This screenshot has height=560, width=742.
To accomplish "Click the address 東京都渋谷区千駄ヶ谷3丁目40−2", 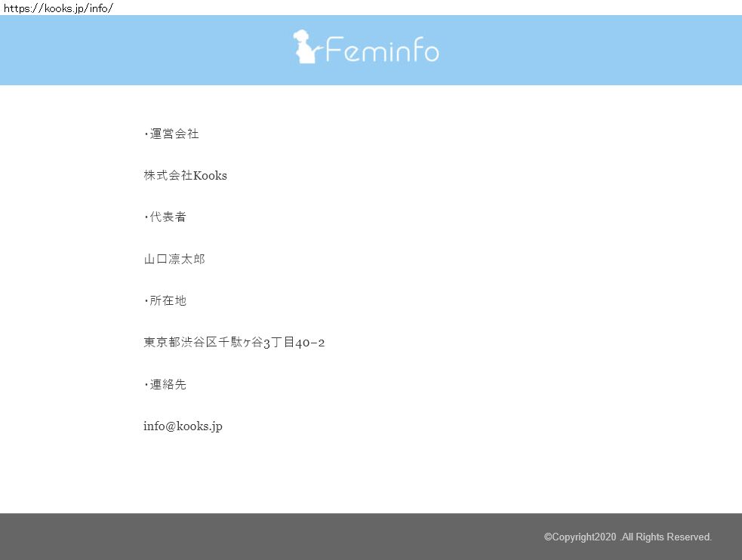I will [x=234, y=343].
